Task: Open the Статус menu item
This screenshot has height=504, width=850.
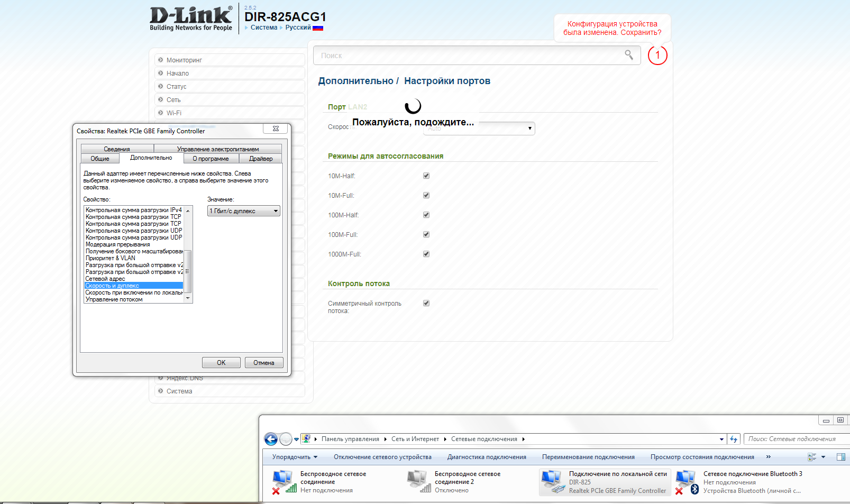Action: tap(230, 86)
